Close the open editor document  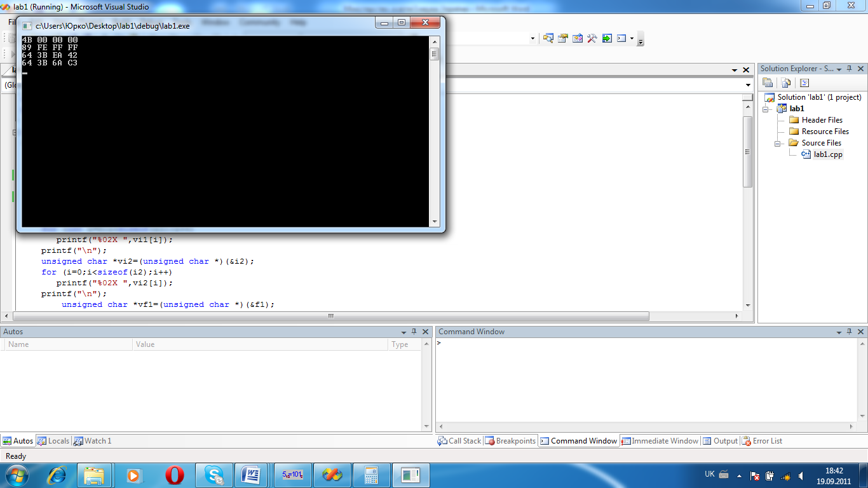click(745, 70)
